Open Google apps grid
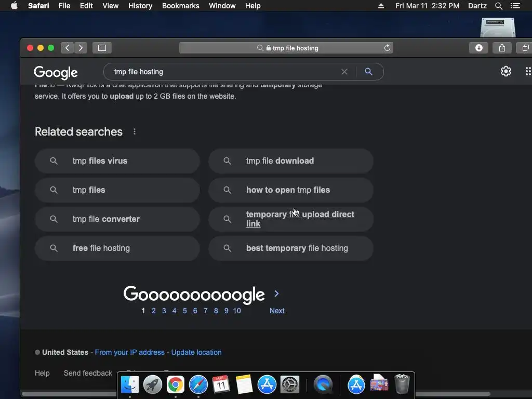The width and height of the screenshot is (532, 399). (x=528, y=71)
